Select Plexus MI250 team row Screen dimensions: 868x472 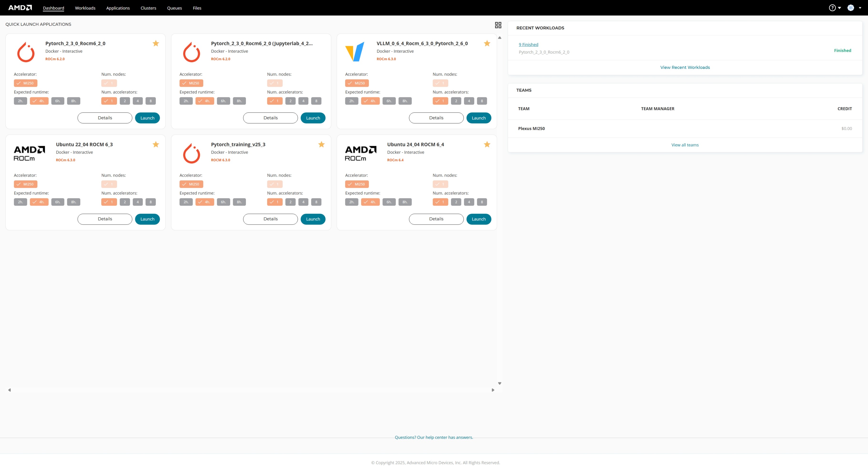(685, 128)
